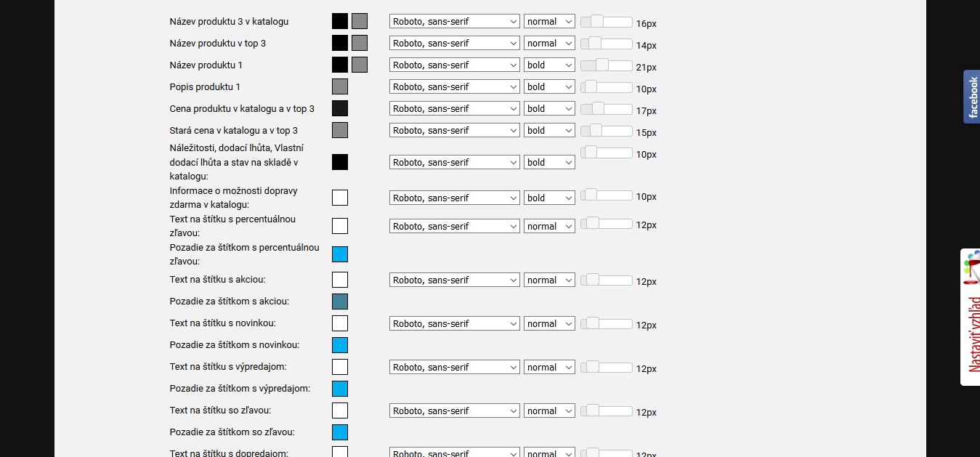980x457 pixels.
Task: Open font family dropdown for Cena produktu
Action: coord(455,109)
